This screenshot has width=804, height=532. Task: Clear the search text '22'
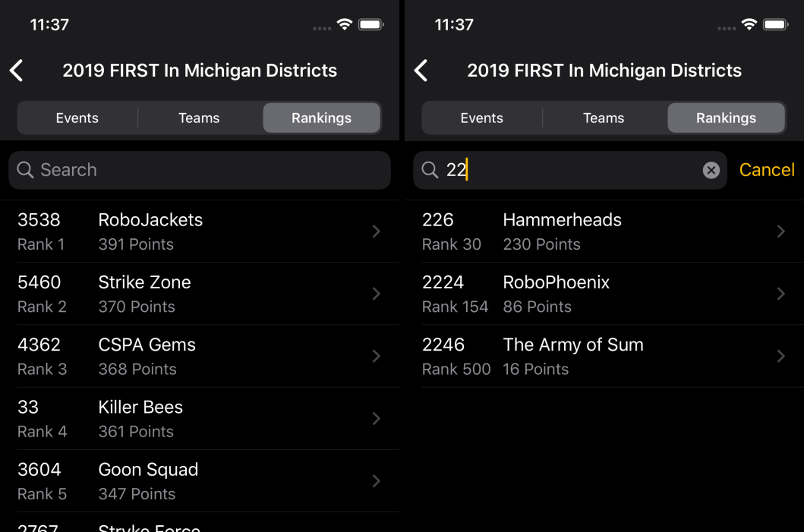click(x=711, y=170)
